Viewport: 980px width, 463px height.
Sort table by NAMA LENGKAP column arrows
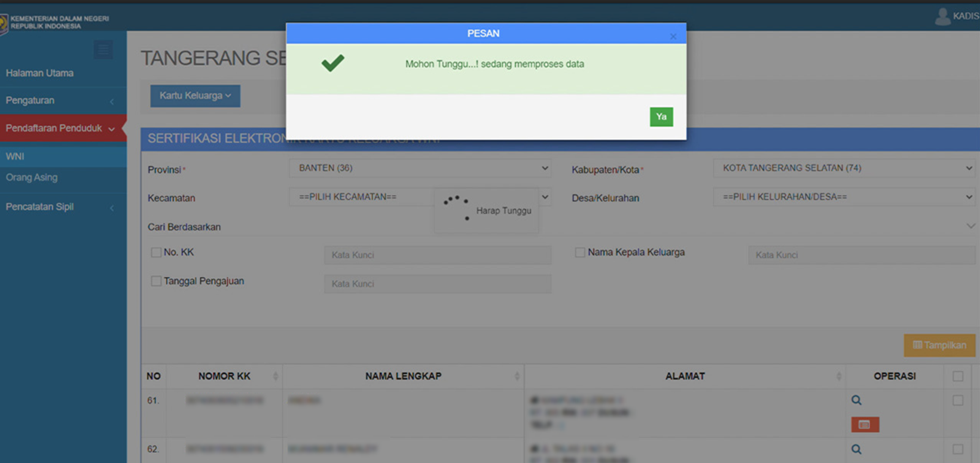pos(517,376)
